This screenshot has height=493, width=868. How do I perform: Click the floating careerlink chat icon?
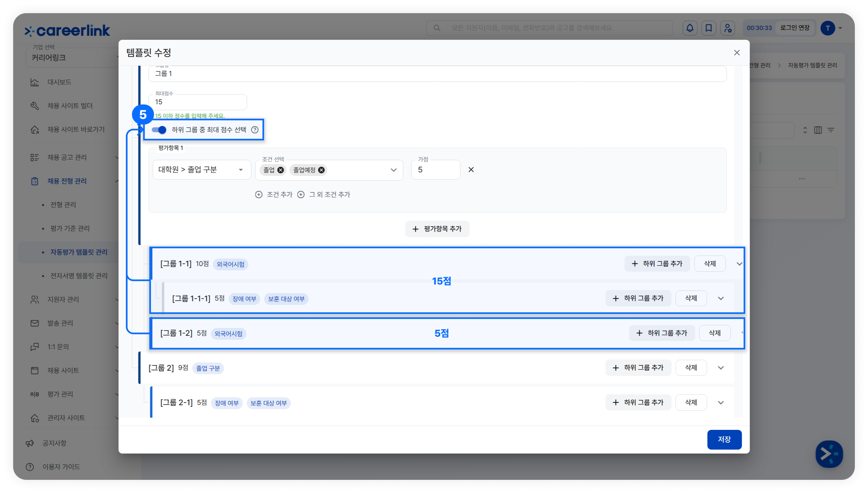pyautogui.click(x=829, y=454)
